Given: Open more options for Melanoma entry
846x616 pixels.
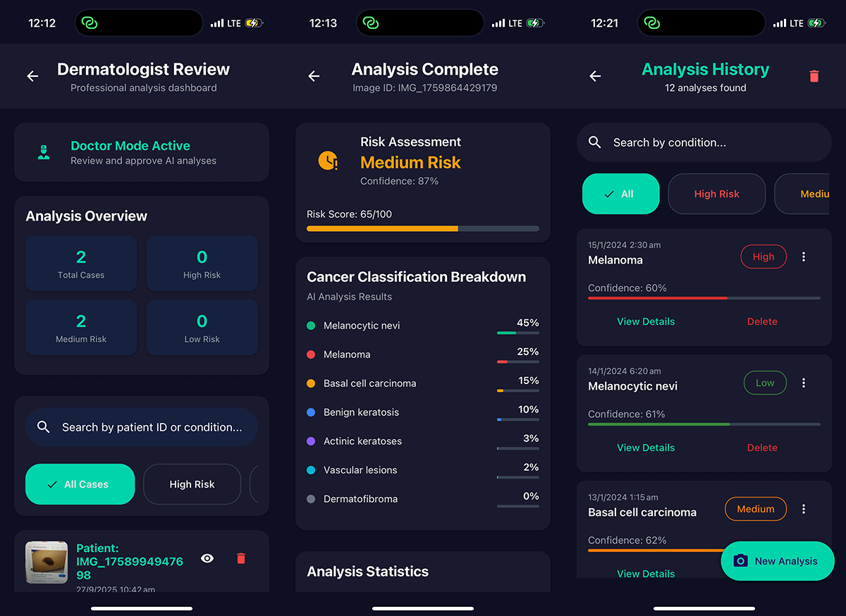Looking at the screenshot, I should coord(804,257).
